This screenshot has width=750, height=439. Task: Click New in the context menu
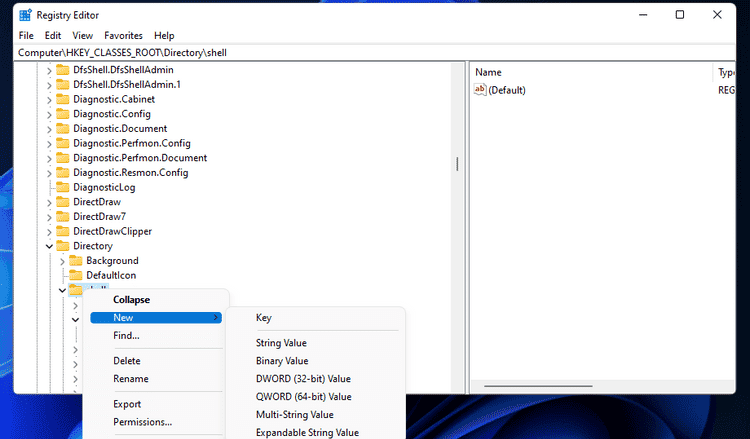(156, 318)
